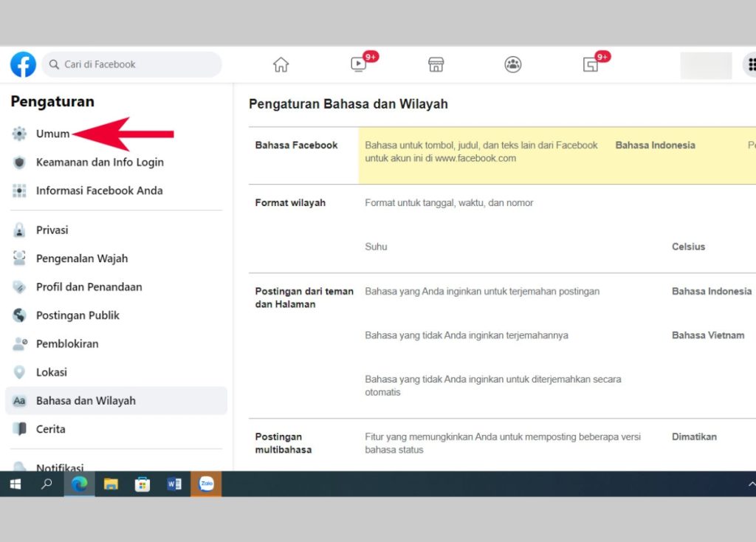Switch to Microsoft Edge in taskbar
The image size is (756, 542).
coord(79,484)
